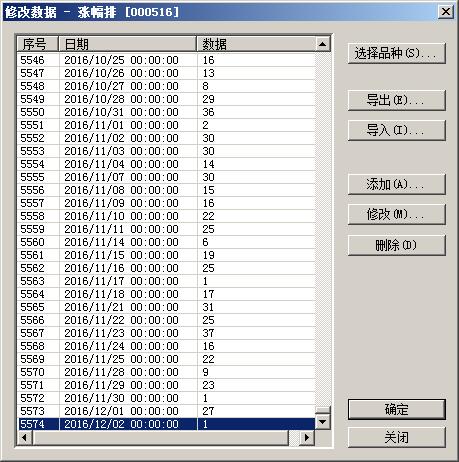Click the vertical scrollbar thumb
Viewport: 459px width, 462px height.
[323, 410]
